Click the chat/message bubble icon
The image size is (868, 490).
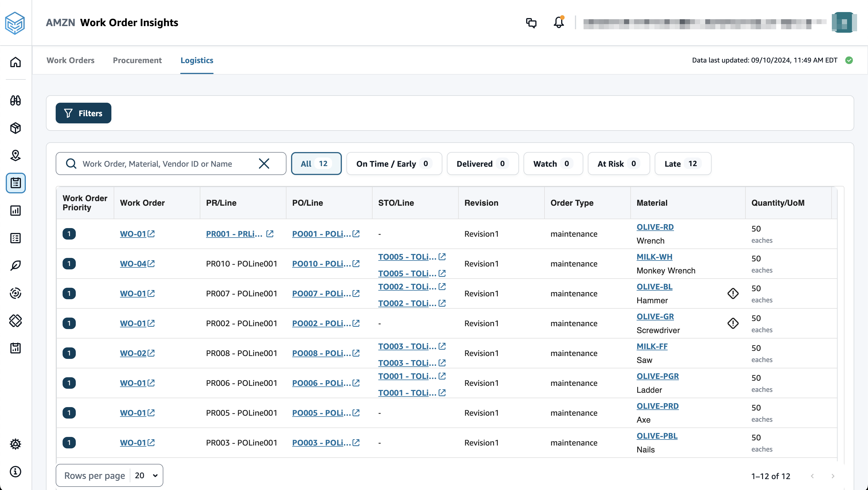click(531, 23)
